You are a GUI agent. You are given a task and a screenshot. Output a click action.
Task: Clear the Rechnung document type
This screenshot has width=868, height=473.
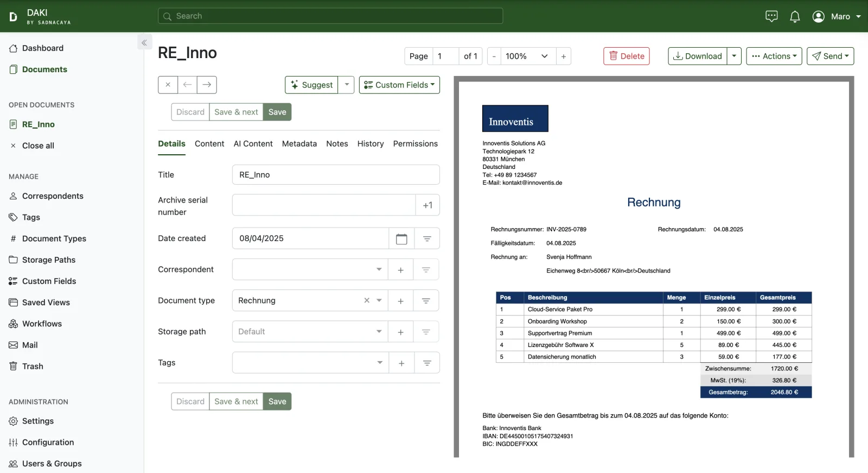tap(367, 300)
